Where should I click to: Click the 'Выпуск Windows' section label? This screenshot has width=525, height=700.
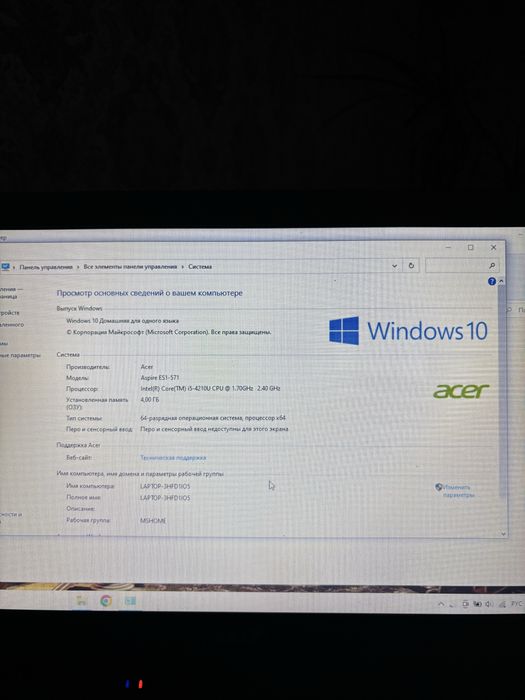79,308
